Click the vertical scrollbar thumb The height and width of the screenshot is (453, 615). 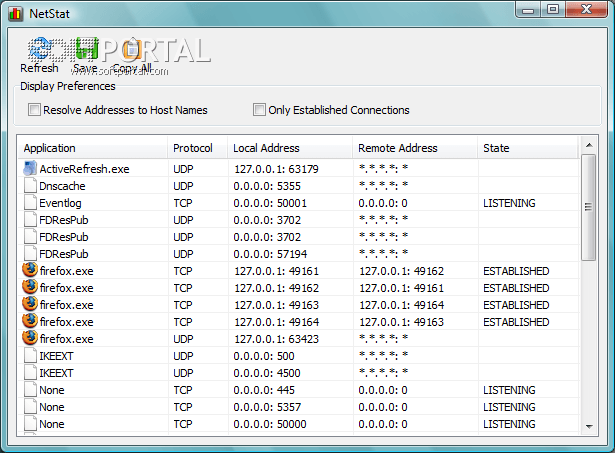[x=588, y=207]
